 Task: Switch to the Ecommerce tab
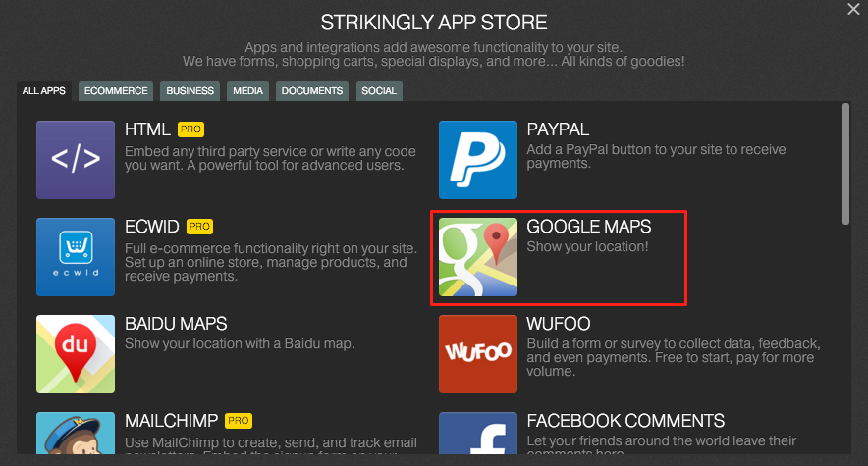pyautogui.click(x=116, y=91)
